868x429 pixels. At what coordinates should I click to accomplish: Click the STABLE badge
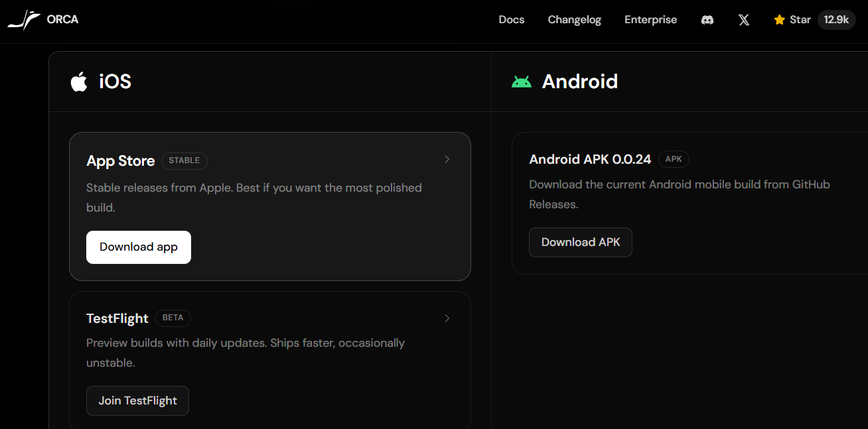coord(184,160)
